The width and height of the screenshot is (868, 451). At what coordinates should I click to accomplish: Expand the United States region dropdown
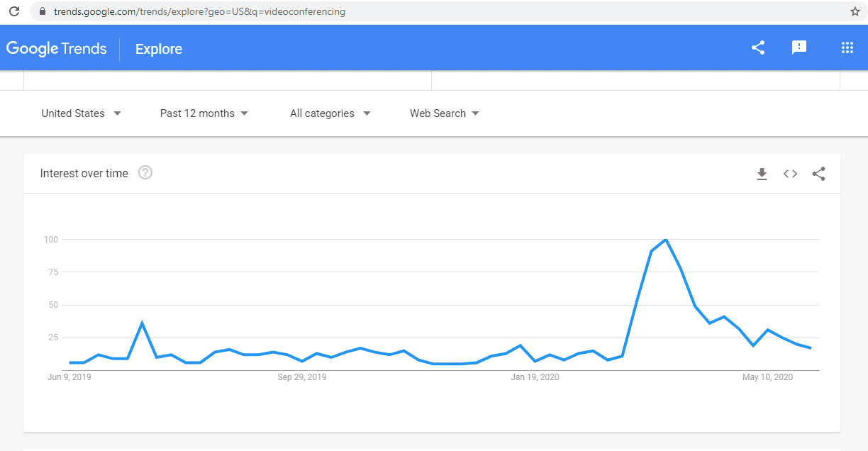coord(81,113)
